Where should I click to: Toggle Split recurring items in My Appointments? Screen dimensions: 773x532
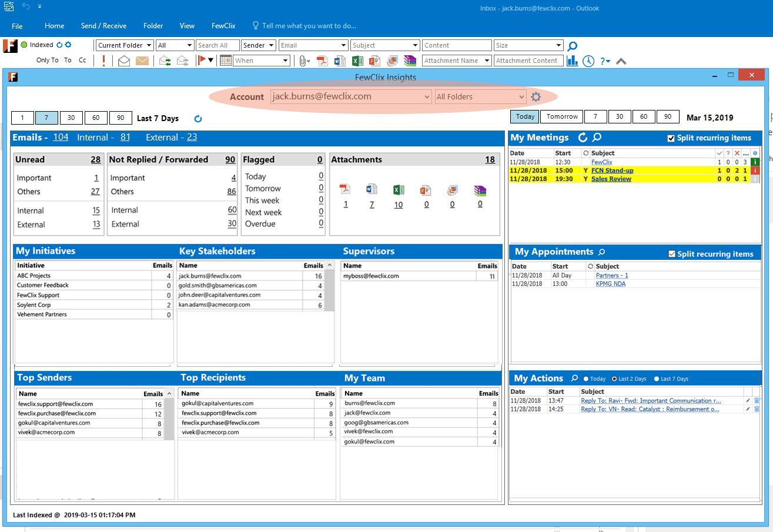pyautogui.click(x=672, y=254)
